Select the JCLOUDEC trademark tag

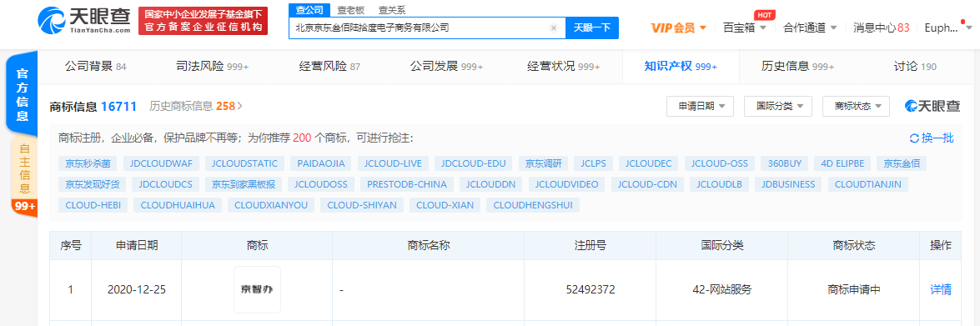point(649,163)
